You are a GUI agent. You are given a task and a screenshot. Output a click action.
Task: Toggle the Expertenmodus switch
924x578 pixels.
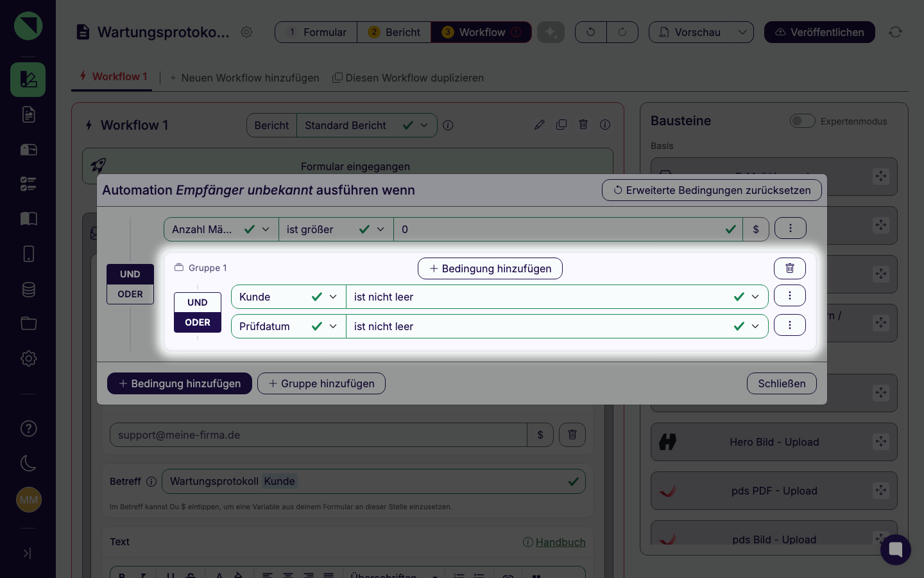[x=802, y=121]
